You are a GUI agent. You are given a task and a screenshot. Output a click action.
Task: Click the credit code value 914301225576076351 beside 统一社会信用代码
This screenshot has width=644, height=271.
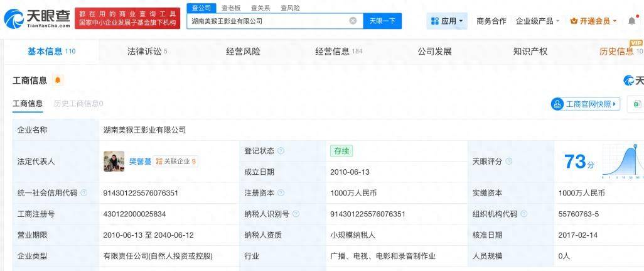click(141, 193)
